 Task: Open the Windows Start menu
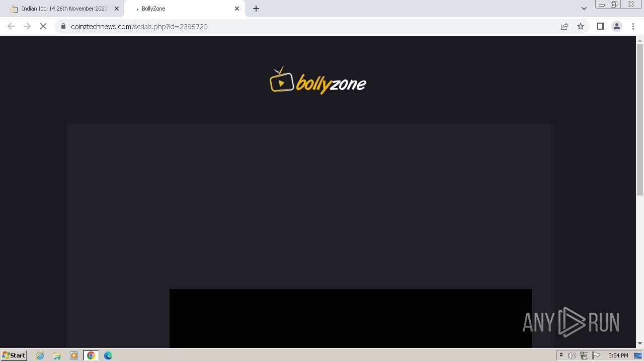(x=14, y=355)
